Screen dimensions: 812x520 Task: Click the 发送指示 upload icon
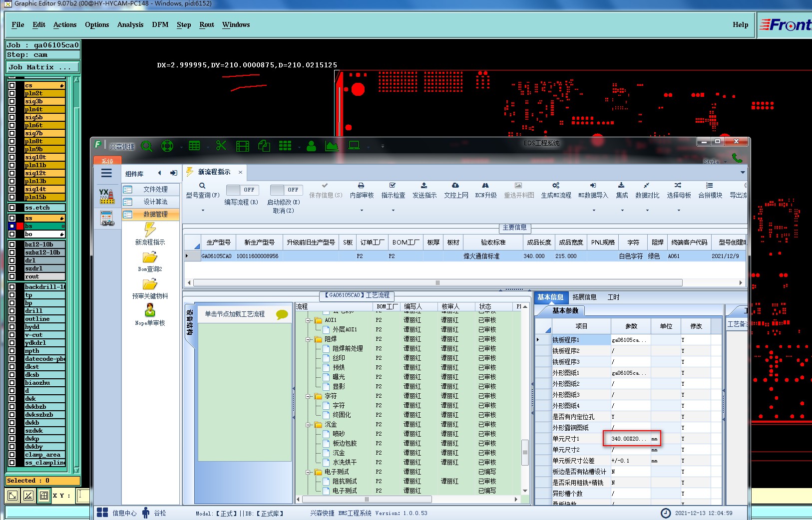pyautogui.click(x=424, y=185)
